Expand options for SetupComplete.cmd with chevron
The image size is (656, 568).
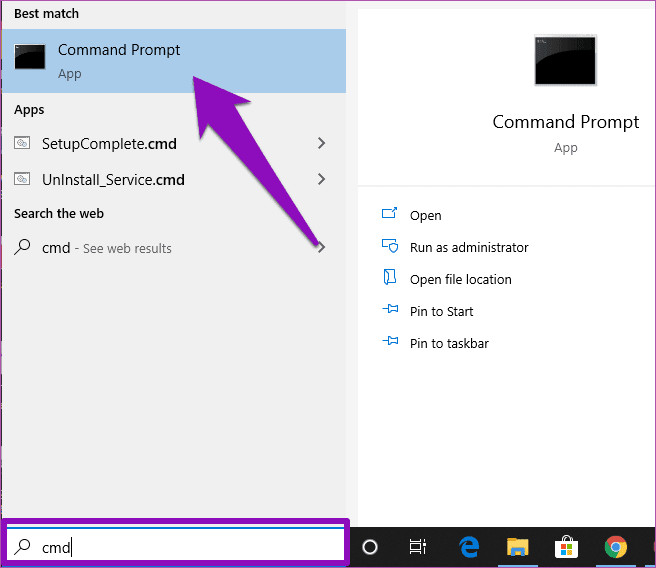click(321, 143)
